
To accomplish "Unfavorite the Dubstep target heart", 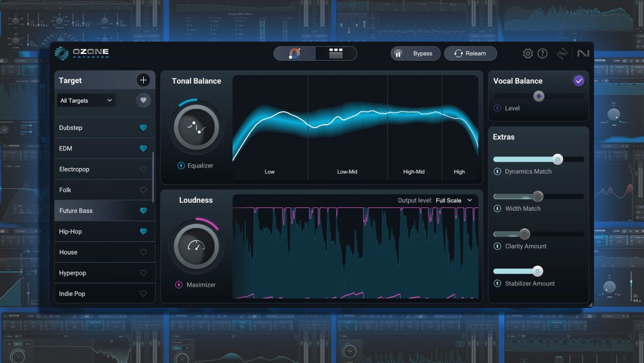I will 143,128.
